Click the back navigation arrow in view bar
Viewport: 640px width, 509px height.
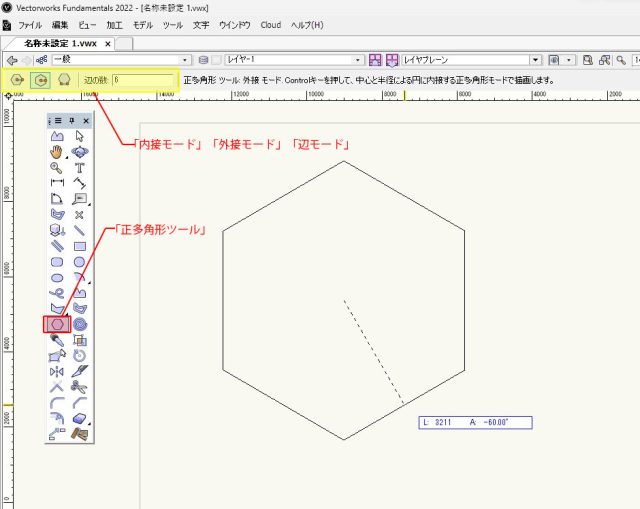(12, 60)
